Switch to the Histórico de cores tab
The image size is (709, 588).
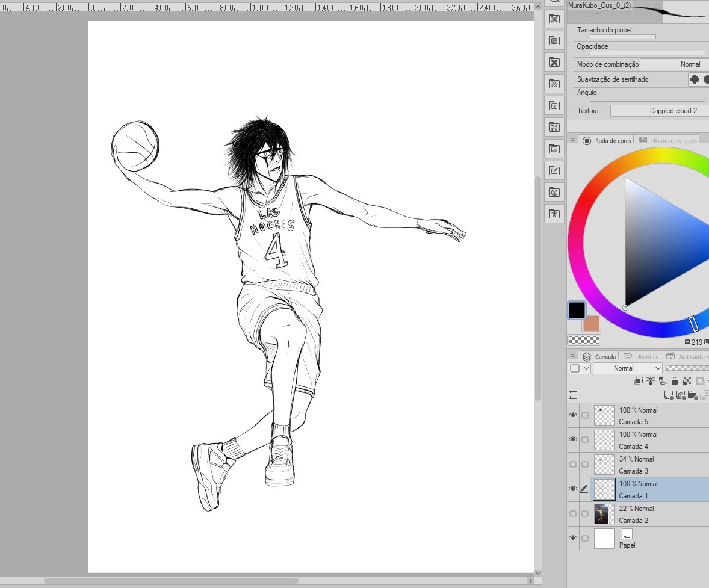click(x=667, y=140)
